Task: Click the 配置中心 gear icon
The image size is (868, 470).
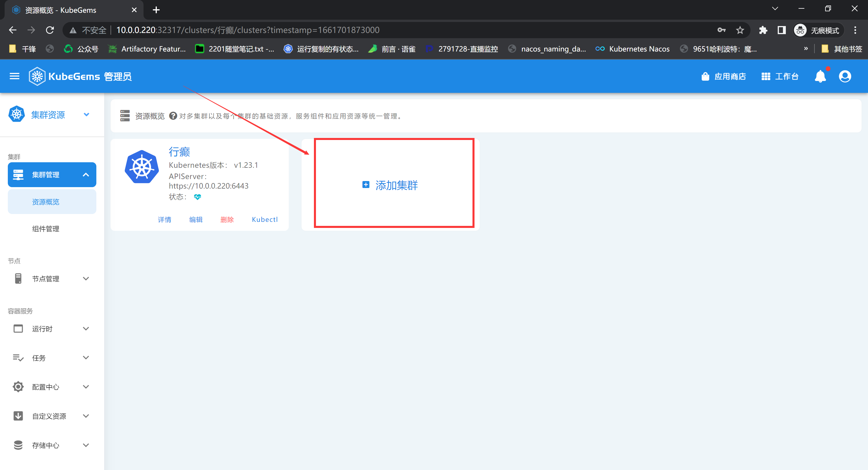Action: click(x=18, y=387)
